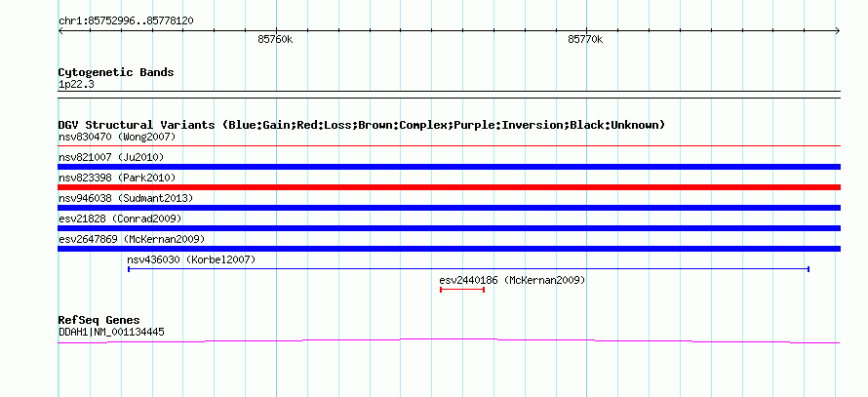868x397 pixels.
Task: Select the blue bar under esv21828 (Conrad2009)
Action: 449,228
